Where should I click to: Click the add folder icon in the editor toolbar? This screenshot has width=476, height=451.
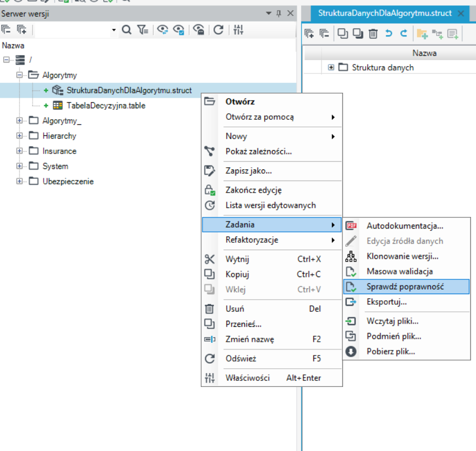pos(422,34)
